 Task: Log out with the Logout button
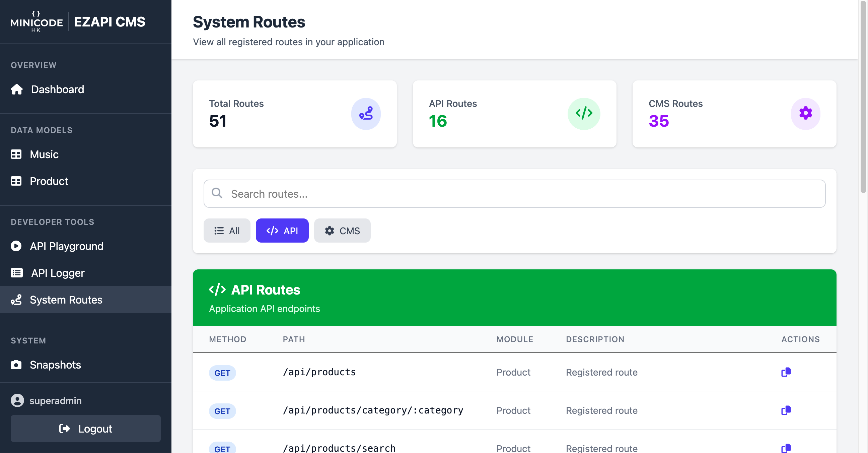[86, 429]
